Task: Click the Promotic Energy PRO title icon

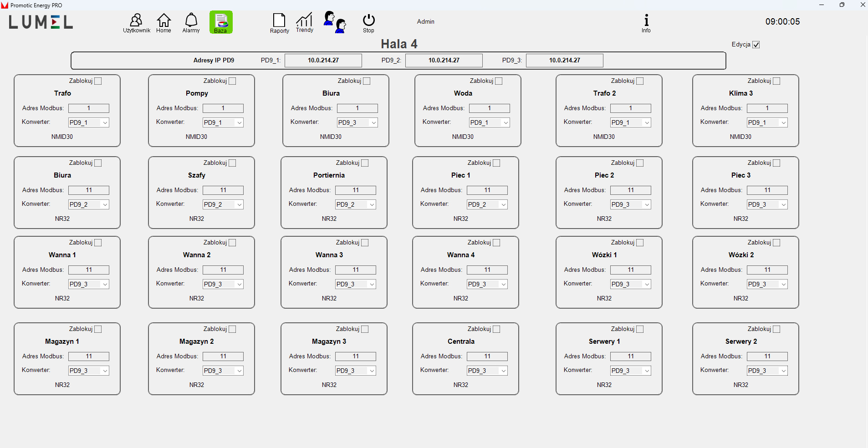Action: pos(5,5)
